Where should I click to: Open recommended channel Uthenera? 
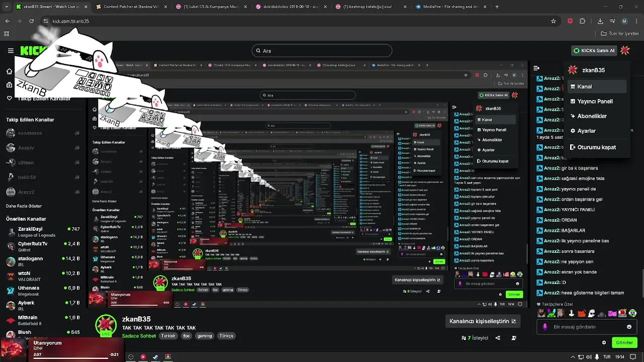click(43, 291)
